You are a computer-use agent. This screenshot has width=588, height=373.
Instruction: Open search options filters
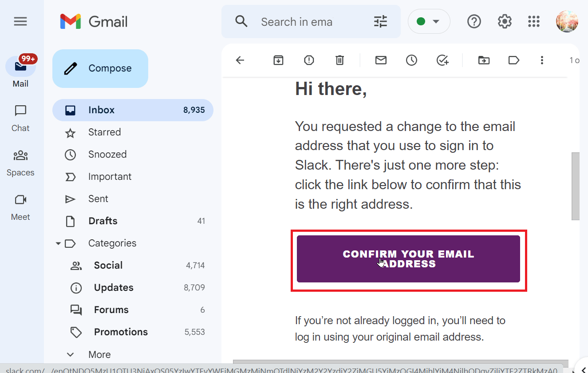pos(380,21)
